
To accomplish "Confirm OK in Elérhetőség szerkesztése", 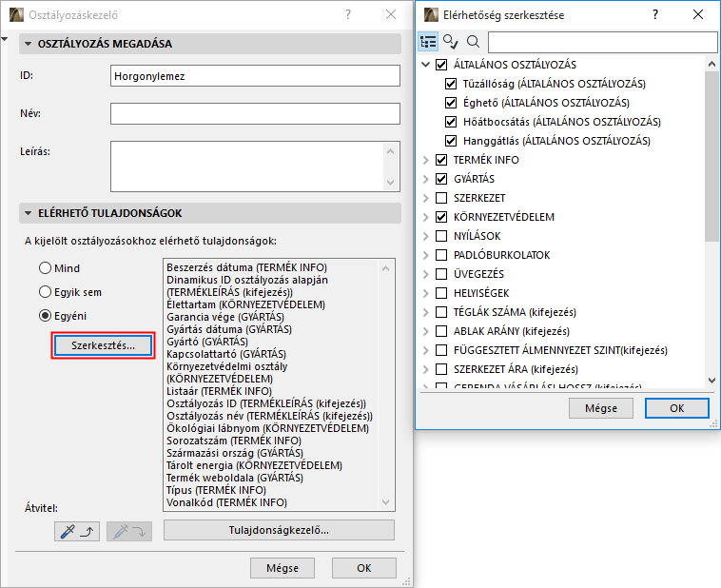I will (677, 408).
